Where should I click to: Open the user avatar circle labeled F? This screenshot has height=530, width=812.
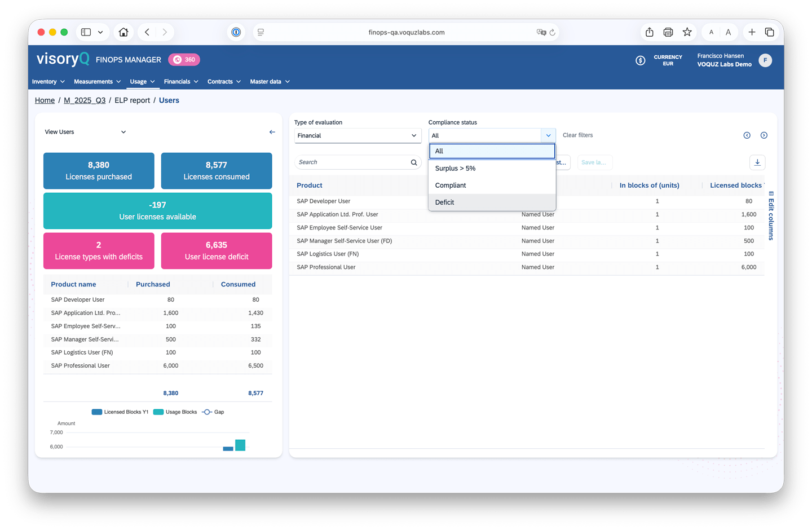tap(765, 60)
